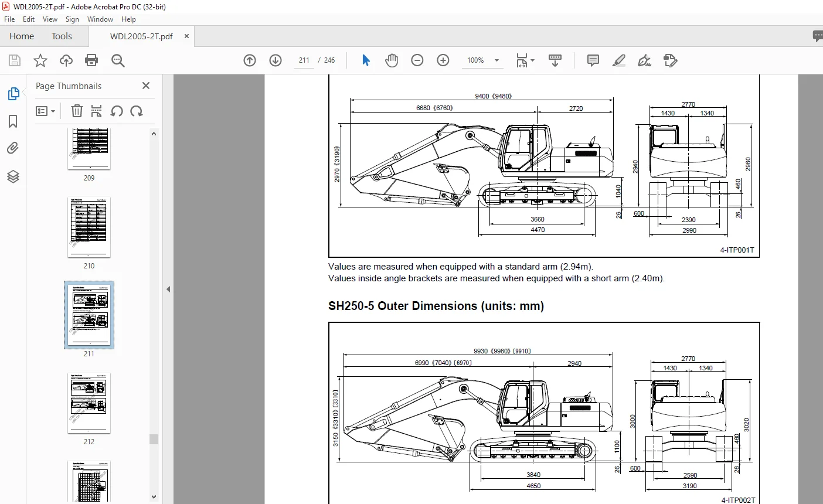Select the page 212 thumbnail
This screenshot has height=504, width=823.
89,403
